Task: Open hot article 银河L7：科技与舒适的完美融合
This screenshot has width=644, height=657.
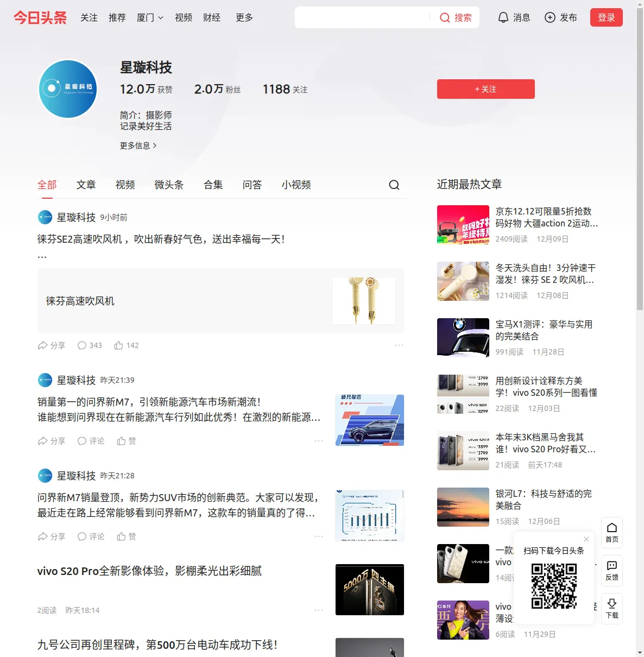Action: click(x=544, y=500)
